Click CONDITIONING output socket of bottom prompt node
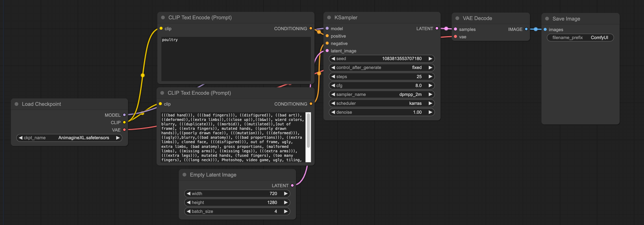This screenshot has width=644, height=225. pyautogui.click(x=311, y=104)
